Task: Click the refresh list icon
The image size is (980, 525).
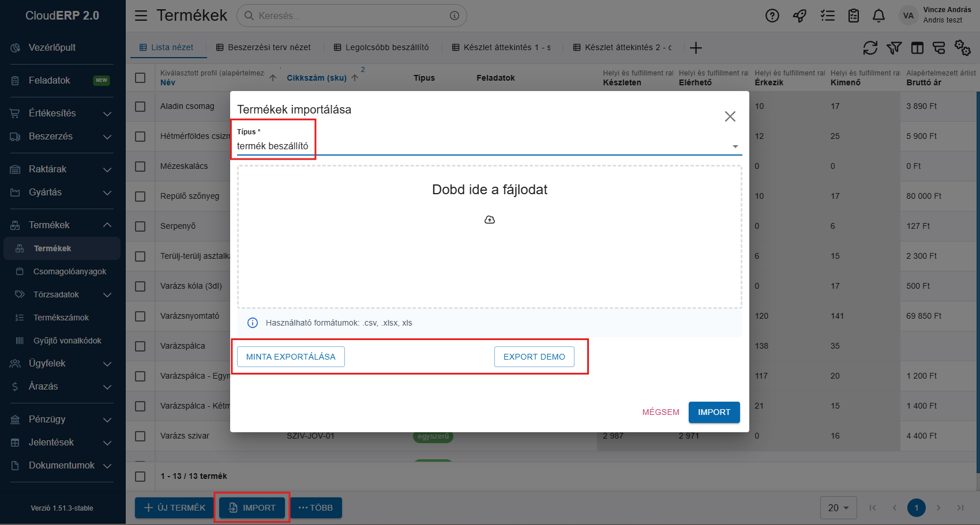Action: coord(870,48)
